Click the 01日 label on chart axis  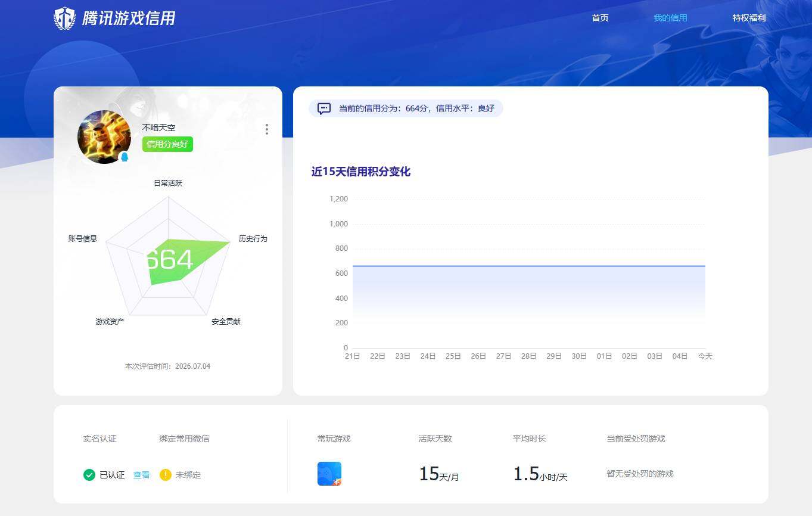(605, 356)
